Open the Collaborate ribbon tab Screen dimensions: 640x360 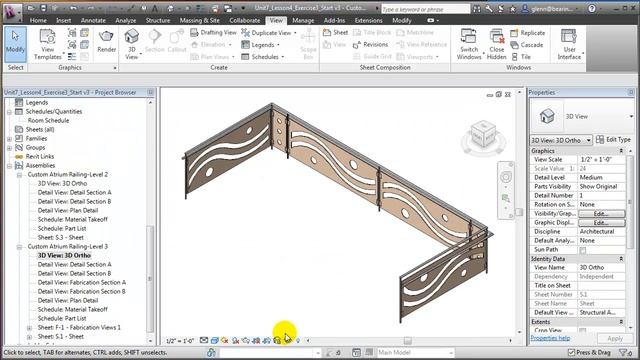click(244, 20)
